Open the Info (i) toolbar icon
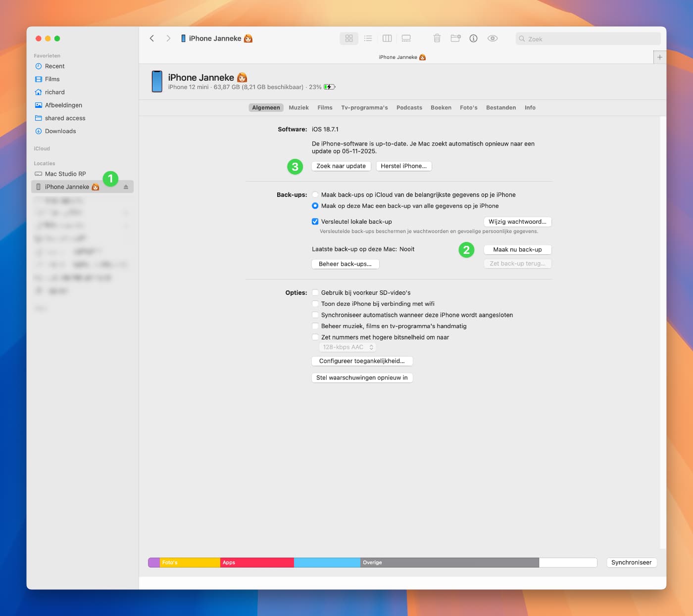The image size is (693, 616). click(473, 38)
